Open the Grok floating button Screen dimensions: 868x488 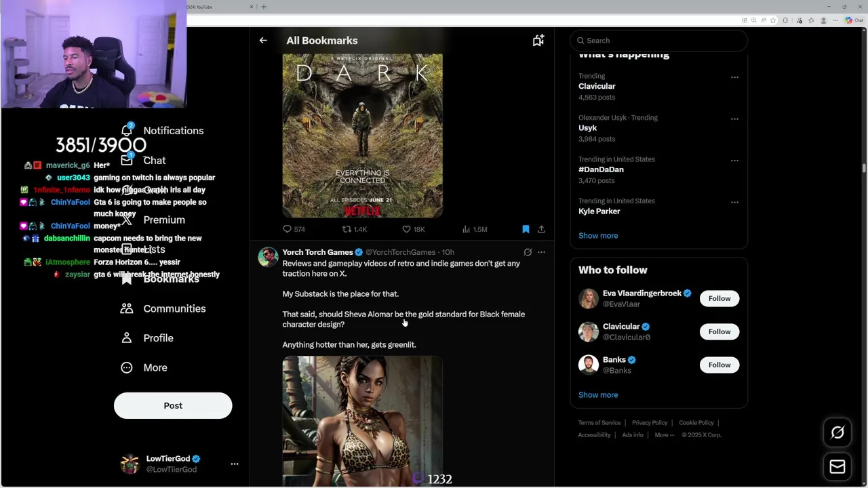point(837,432)
